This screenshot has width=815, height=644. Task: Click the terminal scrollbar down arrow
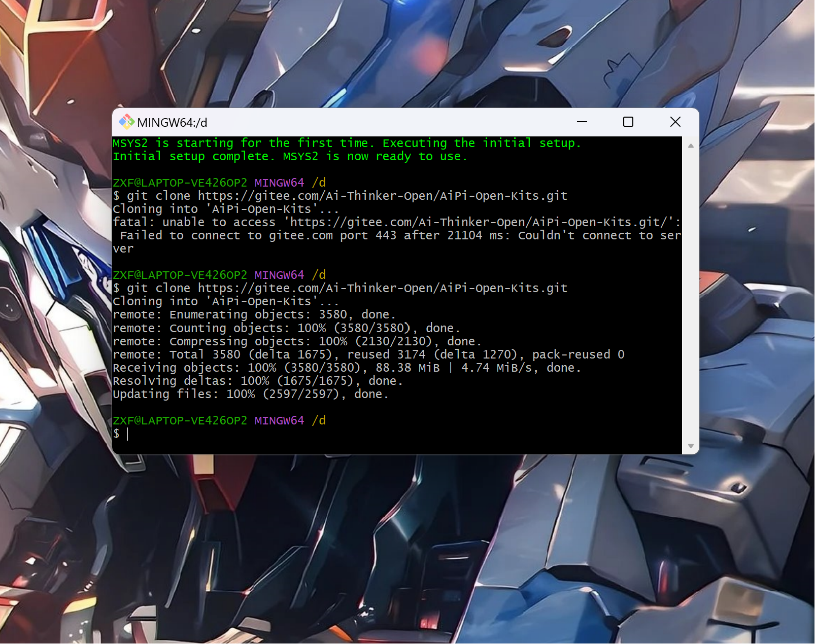click(691, 446)
